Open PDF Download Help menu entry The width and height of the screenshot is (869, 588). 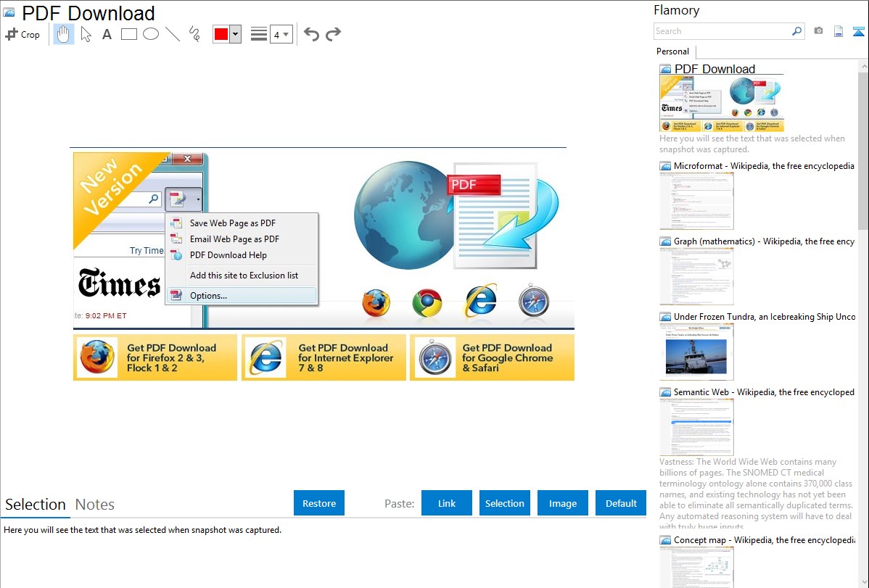coord(242,255)
